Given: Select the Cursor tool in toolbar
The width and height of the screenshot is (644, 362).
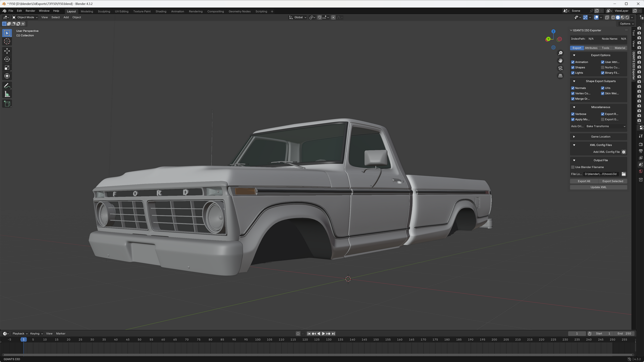Looking at the screenshot, I should point(7,41).
